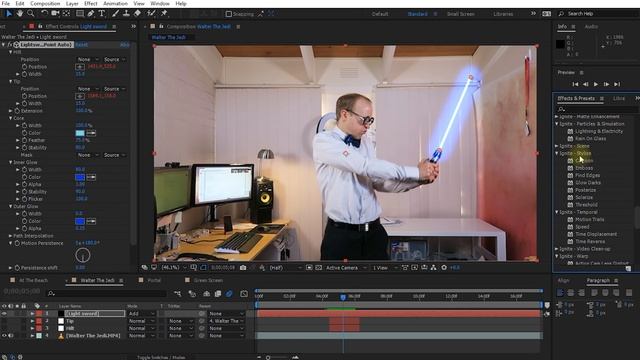Click the Inner Glow Color swatch
640x360 pixels.
pyautogui.click(x=80, y=177)
